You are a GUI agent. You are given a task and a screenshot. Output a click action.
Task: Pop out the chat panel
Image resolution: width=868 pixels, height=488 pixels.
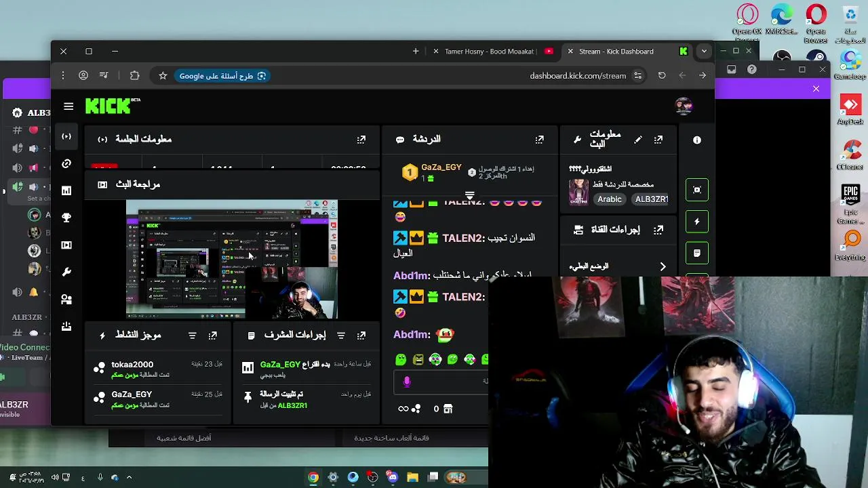(540, 140)
